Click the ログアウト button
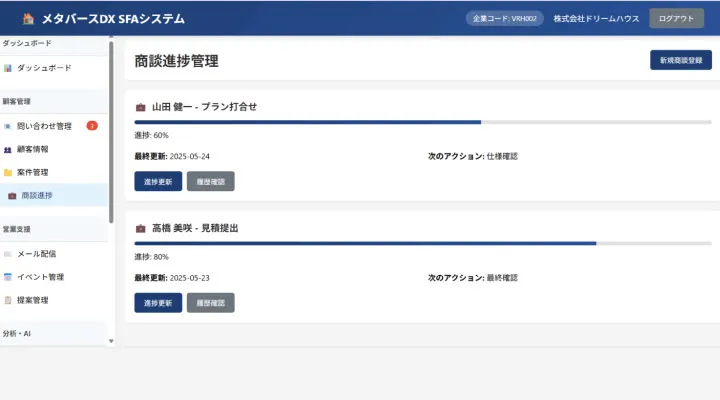Screen dimensions: 720x400 (676, 18)
